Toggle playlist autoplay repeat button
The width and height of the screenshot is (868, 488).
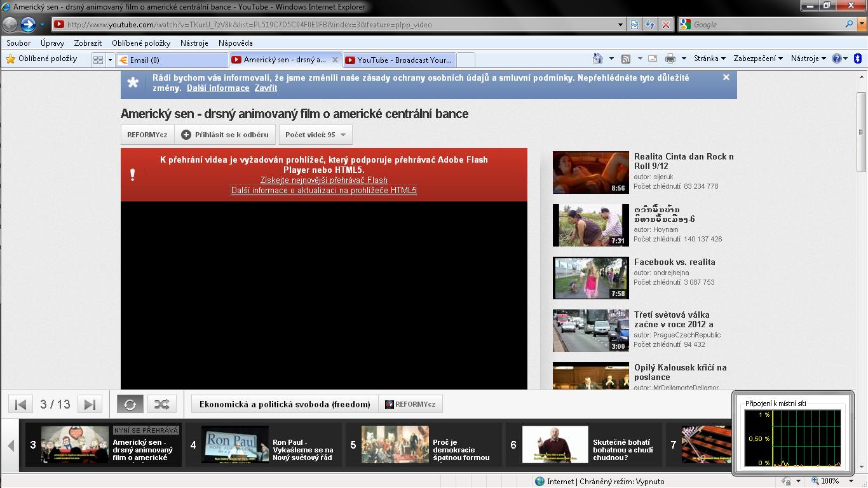[x=130, y=404]
